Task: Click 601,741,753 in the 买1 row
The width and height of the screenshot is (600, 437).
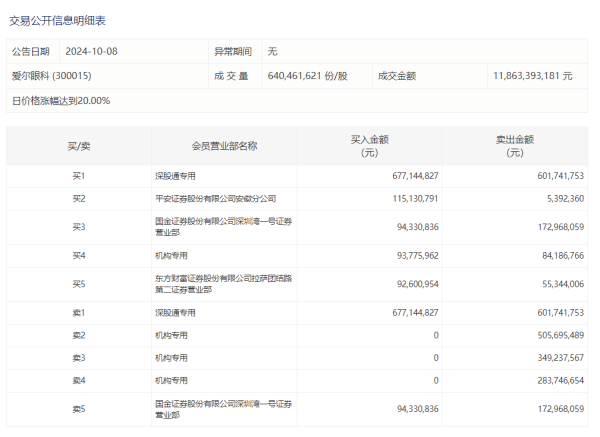Action: (x=561, y=176)
